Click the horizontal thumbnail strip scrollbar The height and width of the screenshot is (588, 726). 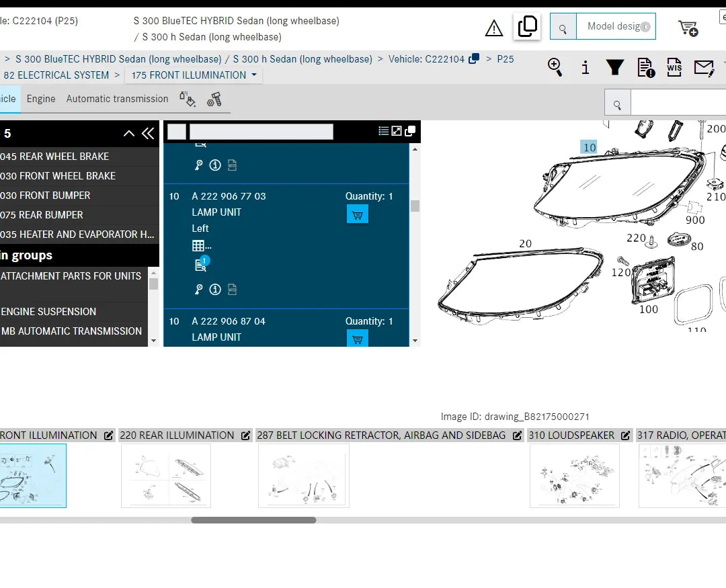(x=253, y=520)
